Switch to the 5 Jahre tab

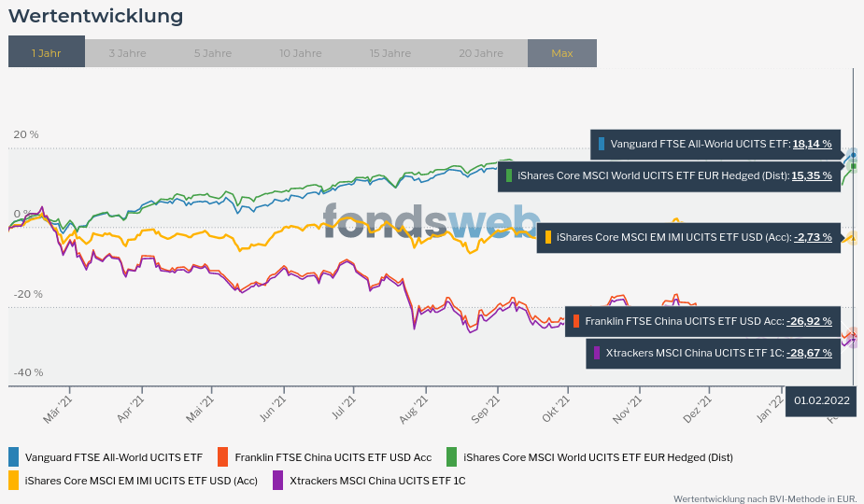pos(213,53)
